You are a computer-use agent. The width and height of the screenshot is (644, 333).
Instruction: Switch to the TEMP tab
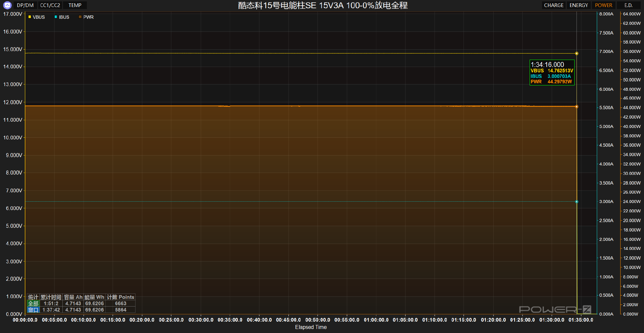tap(75, 5)
